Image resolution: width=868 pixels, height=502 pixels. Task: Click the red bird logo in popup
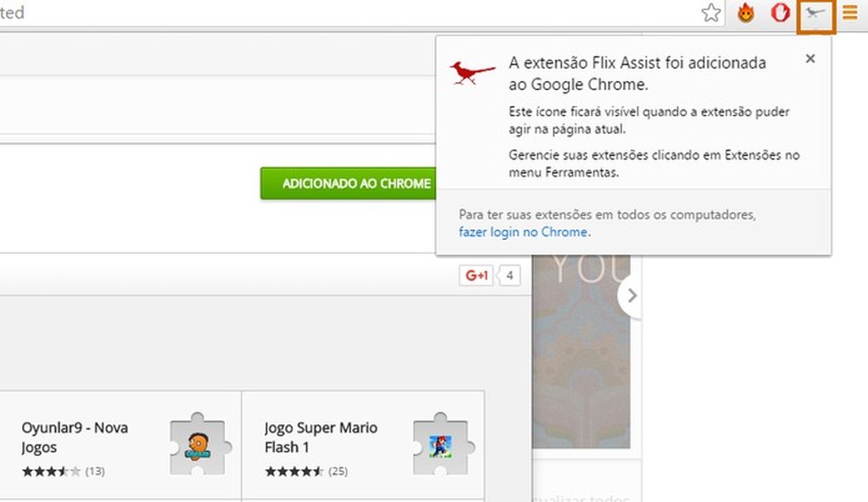click(x=472, y=72)
